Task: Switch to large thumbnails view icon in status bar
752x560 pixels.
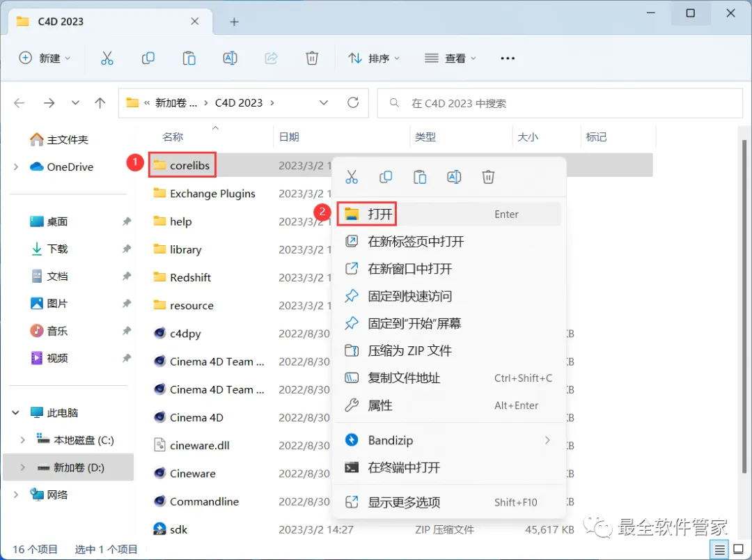Action: [739, 550]
